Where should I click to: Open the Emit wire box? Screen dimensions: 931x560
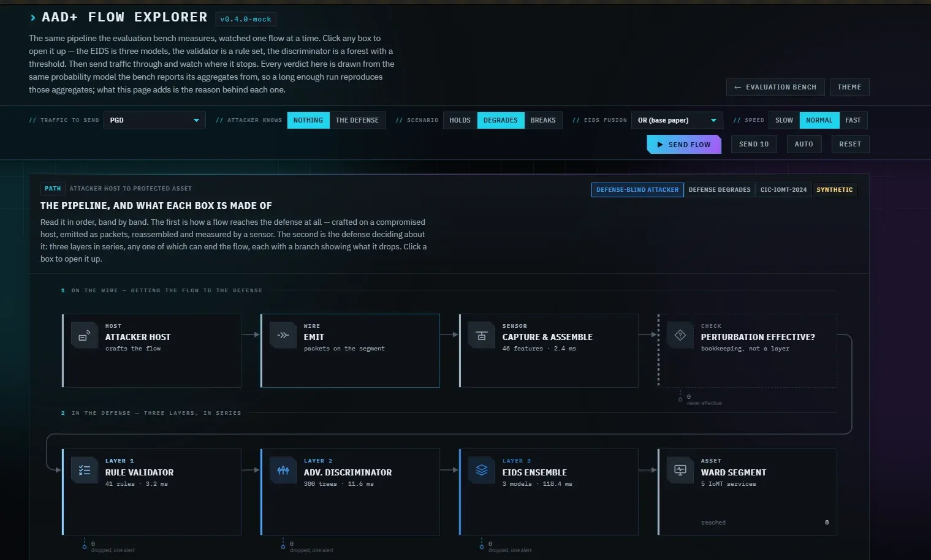(x=350, y=350)
